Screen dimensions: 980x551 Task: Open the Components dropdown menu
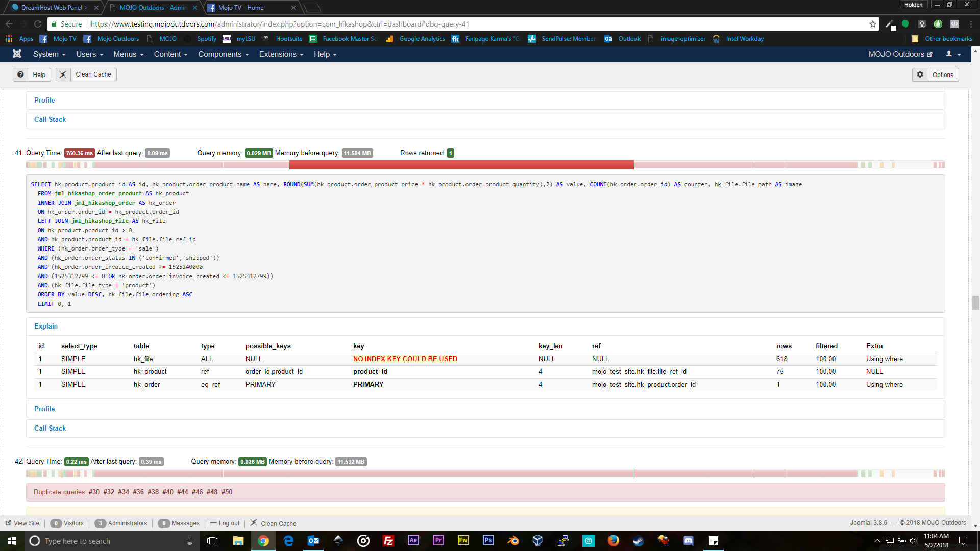223,54
